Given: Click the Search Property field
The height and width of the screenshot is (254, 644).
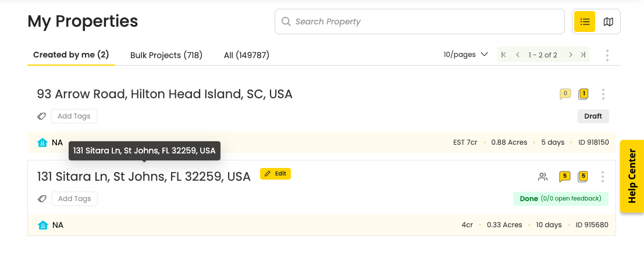Looking at the screenshot, I should [419, 22].
